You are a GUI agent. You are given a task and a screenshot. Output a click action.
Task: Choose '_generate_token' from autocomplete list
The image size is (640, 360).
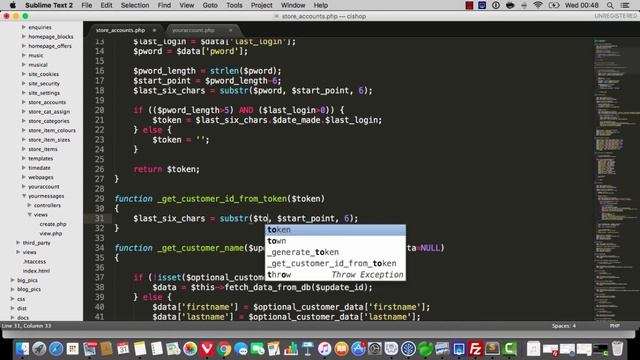click(x=336, y=252)
